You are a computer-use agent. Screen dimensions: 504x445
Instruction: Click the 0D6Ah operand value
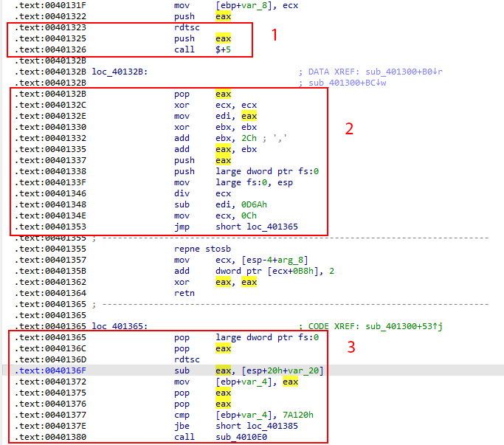click(254, 204)
